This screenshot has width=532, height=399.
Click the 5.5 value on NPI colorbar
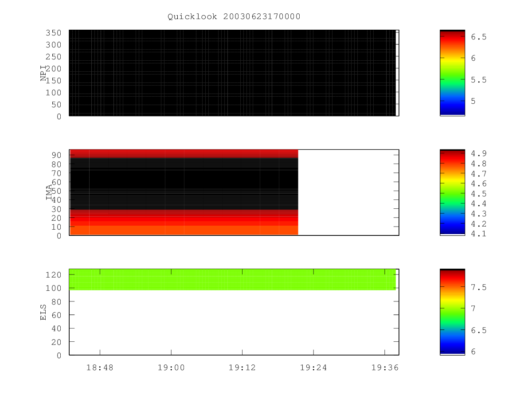click(x=479, y=80)
